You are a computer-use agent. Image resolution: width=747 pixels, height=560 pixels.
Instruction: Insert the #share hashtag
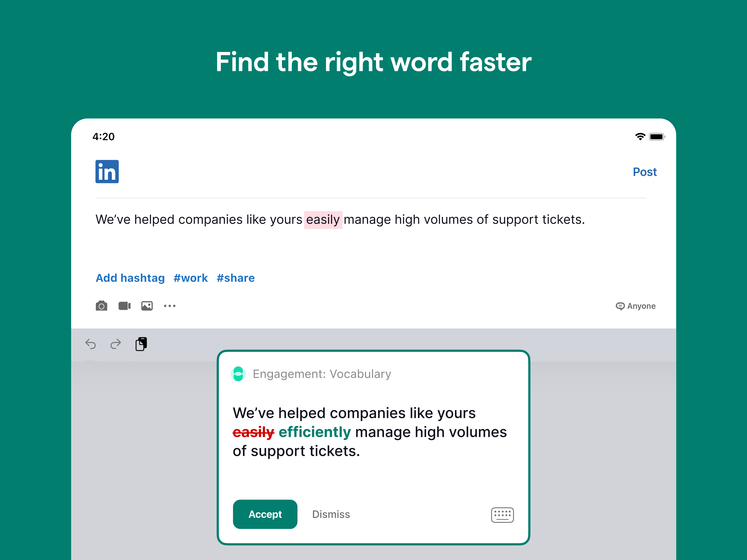(x=235, y=278)
